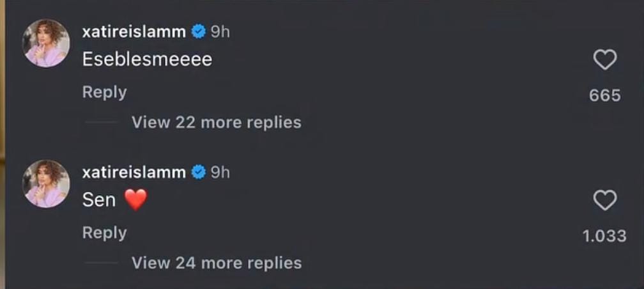Click the line beside "View 24 more replies"

click(x=101, y=263)
